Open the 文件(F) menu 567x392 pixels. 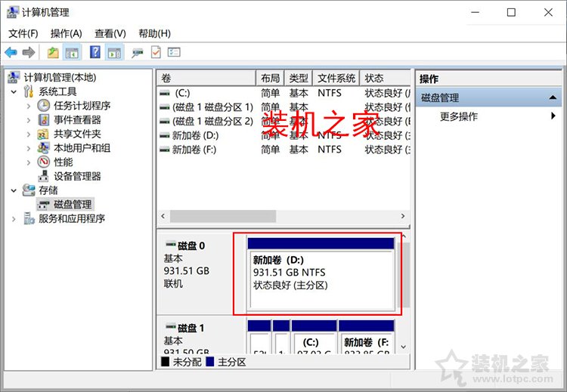pos(23,33)
